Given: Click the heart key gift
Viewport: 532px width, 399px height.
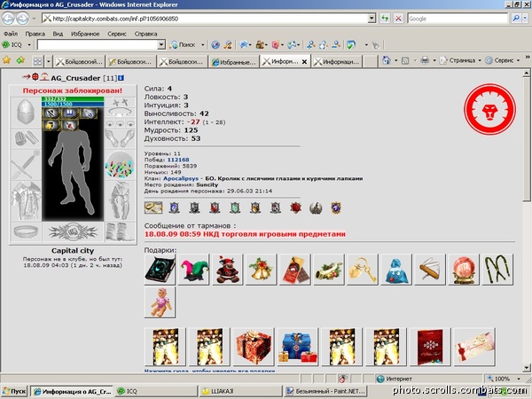Looking at the screenshot, I should tap(363, 270).
